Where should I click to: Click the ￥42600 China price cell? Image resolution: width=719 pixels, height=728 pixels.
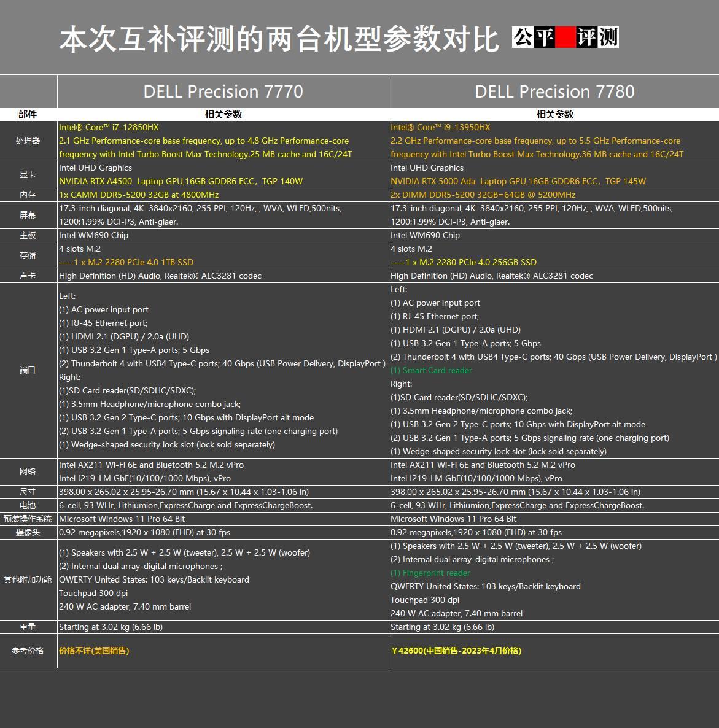pos(456,651)
